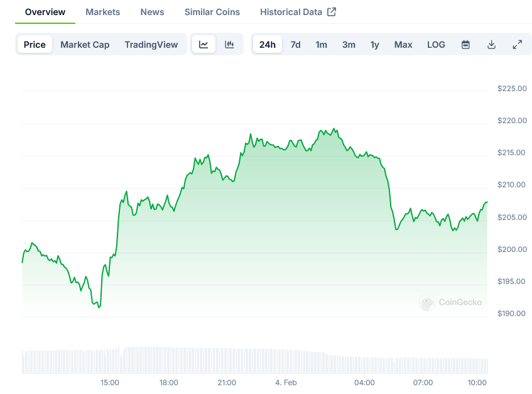Switch to line chart view icon
The height and width of the screenshot is (394, 532).
point(204,45)
